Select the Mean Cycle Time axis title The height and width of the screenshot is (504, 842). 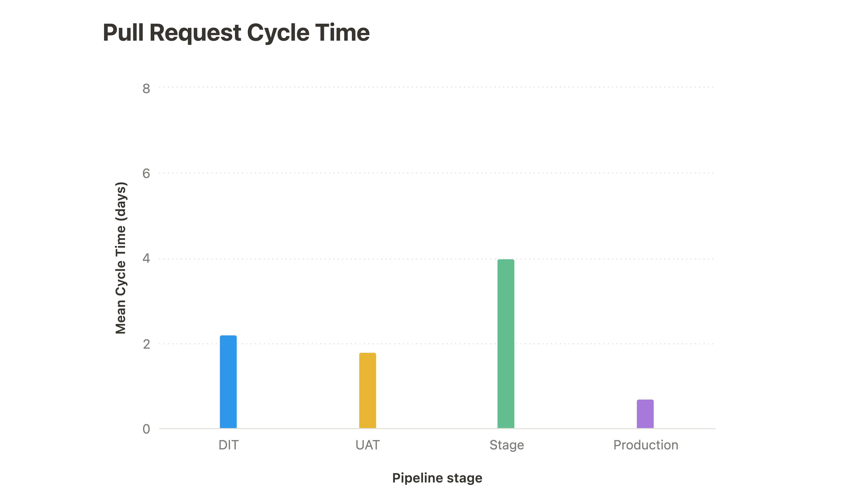(121, 258)
